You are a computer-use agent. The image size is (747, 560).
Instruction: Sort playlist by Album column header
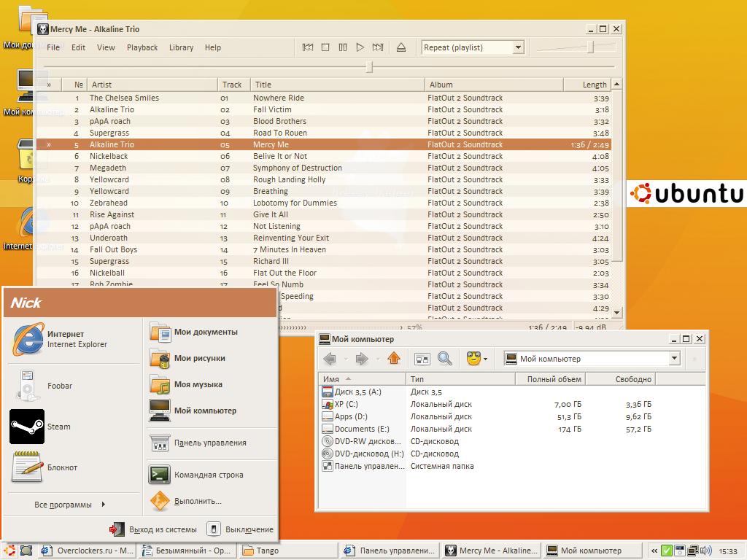[494, 85]
